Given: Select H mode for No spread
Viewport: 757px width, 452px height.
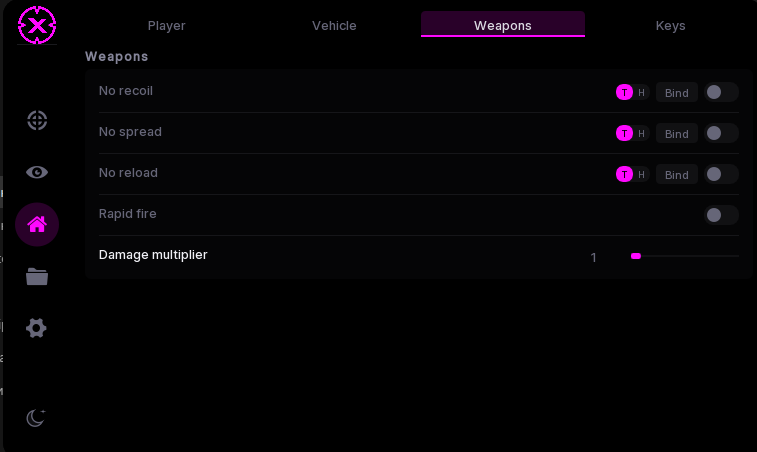Looking at the screenshot, I should [641, 134].
